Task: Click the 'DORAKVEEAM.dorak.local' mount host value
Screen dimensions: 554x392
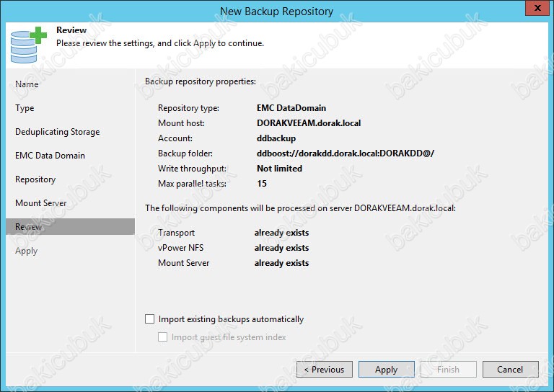Action: click(309, 123)
